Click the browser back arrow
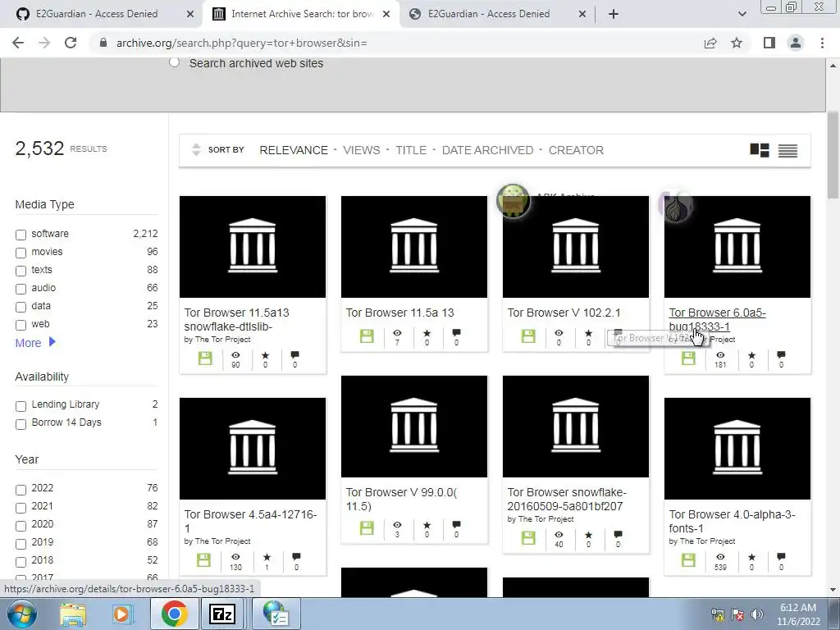This screenshot has width=840, height=630. click(18, 43)
